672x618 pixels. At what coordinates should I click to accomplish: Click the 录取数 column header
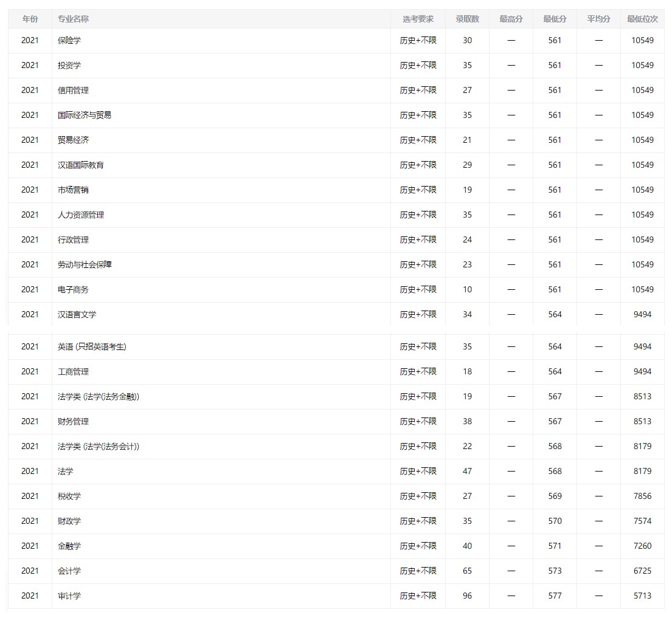tap(467, 19)
